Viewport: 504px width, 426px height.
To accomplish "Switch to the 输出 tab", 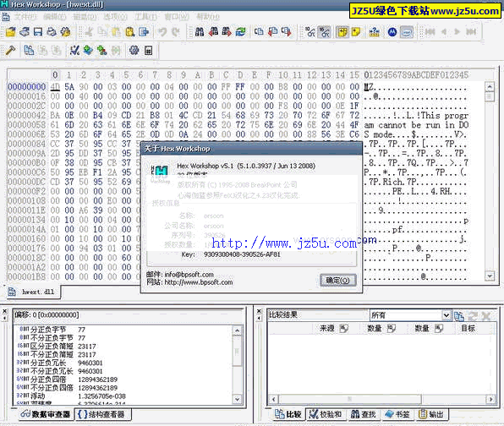I will (x=431, y=414).
